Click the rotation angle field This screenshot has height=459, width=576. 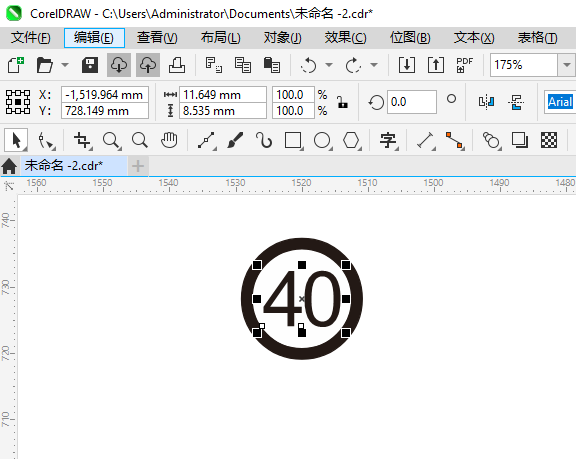(411, 102)
